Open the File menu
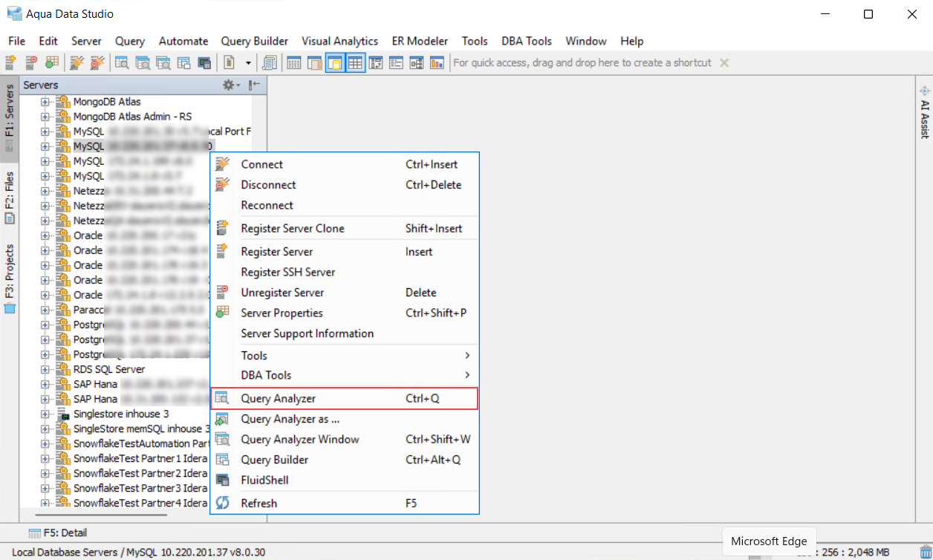This screenshot has height=560, width=933. tap(16, 41)
